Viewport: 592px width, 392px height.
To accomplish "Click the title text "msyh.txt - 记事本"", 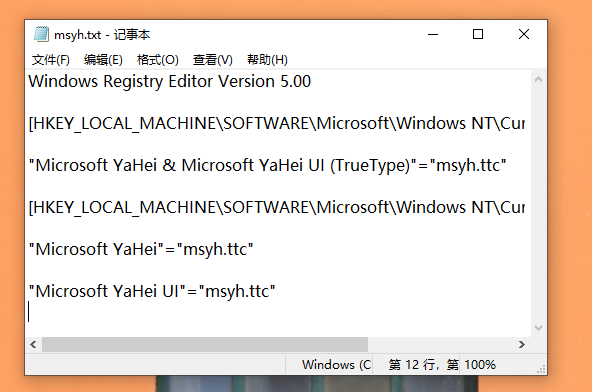I will (102, 35).
